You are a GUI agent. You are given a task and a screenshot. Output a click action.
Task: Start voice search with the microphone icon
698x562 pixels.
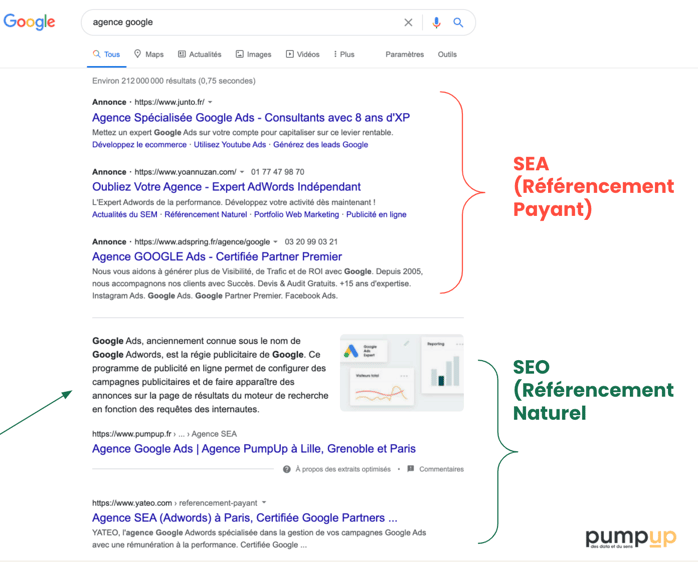436,22
